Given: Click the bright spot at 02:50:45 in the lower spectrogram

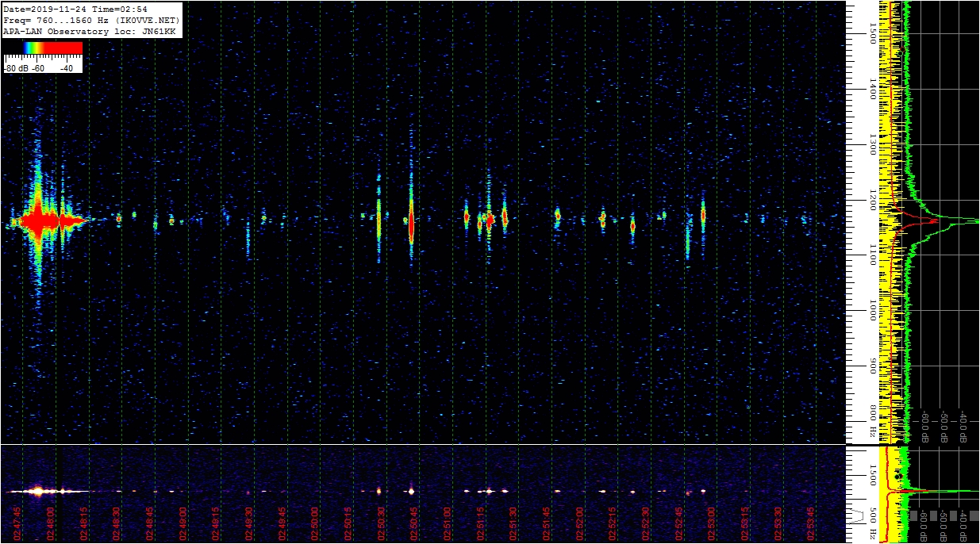Looking at the screenshot, I should pos(411,491).
